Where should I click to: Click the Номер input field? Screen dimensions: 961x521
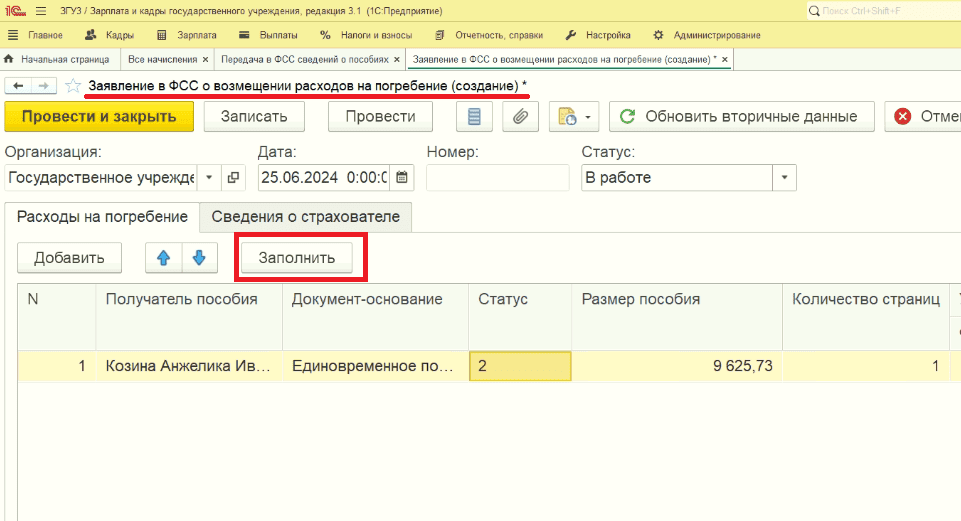tap(498, 178)
